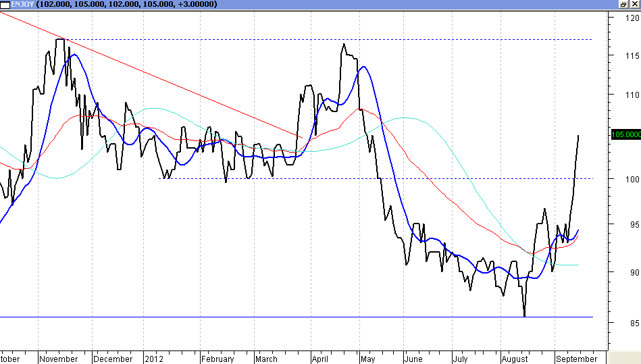Click the June date axis label
Viewport: 641px width, 364px height.
(413, 359)
